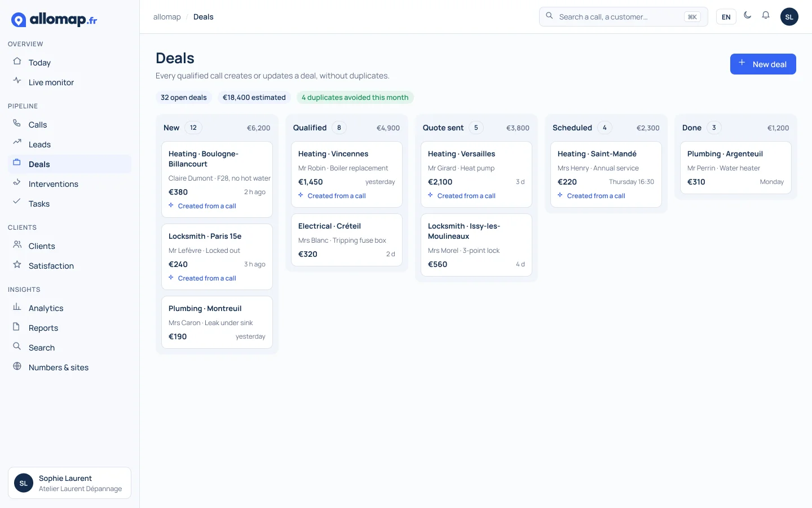Viewport: 812px width, 508px height.
Task: Open notifications bell icon
Action: 766,16
